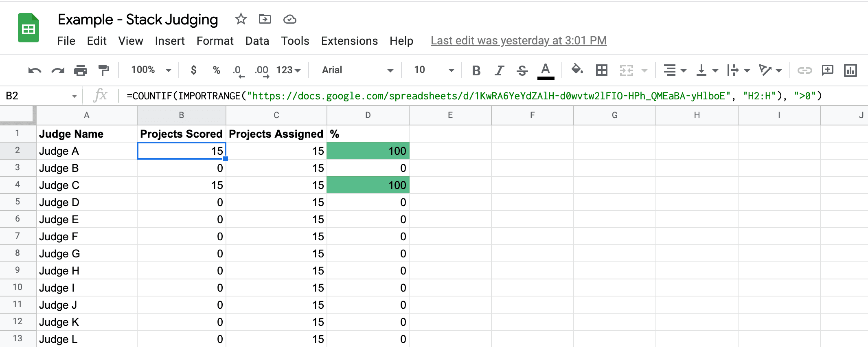Click the Insert comment icon
Screen dimensions: 868x347
pos(828,70)
